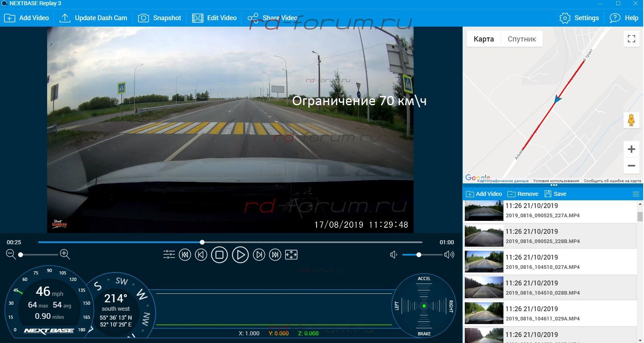Open video adjustment sliders panel
Viewport: 644px width, 343px height.
pos(169,254)
